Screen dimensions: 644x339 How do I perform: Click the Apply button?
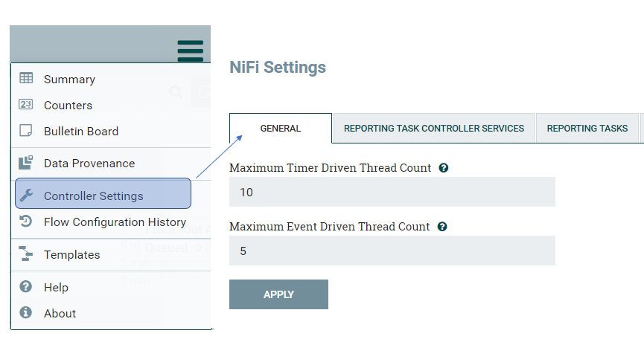pos(278,294)
